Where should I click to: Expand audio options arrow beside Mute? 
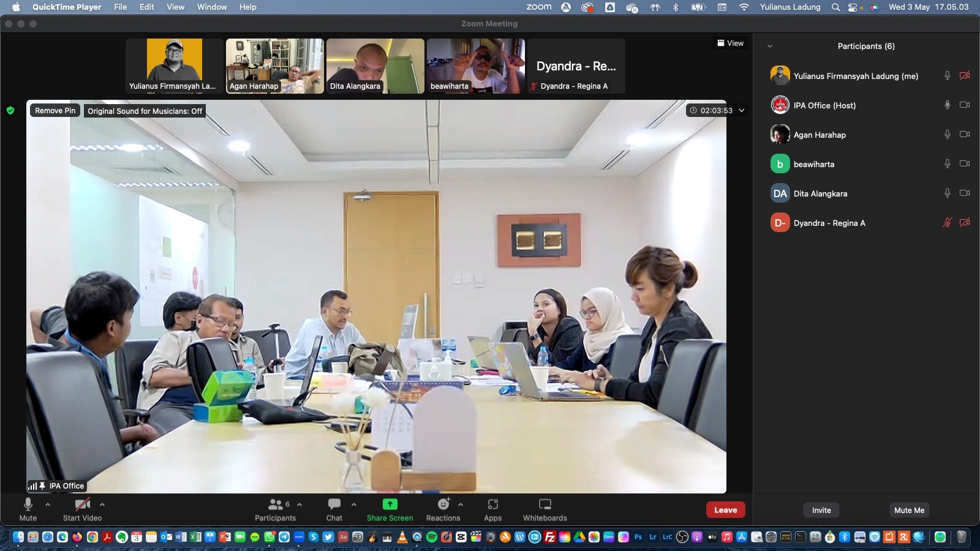tap(48, 504)
